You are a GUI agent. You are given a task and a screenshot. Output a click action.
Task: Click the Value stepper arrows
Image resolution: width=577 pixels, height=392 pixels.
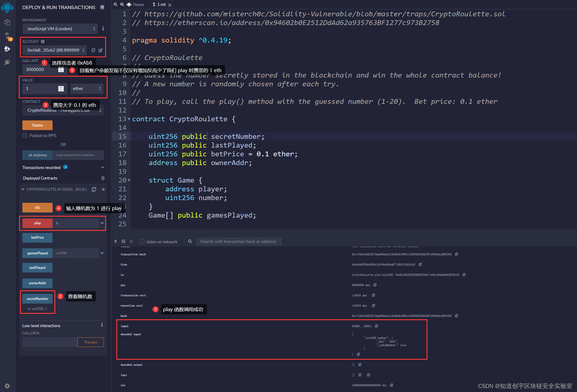pos(61,88)
